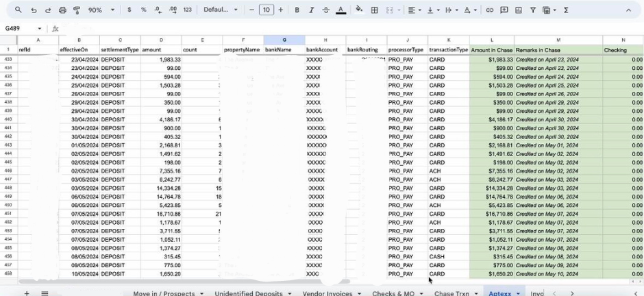Open the borders menu
Screen dimensions: 644x296
tap(375, 10)
